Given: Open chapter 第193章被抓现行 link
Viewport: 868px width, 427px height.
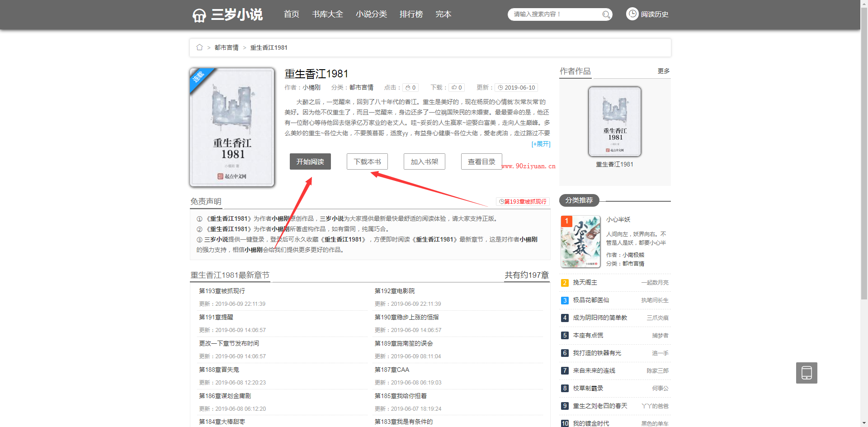Looking at the screenshot, I should tap(222, 291).
